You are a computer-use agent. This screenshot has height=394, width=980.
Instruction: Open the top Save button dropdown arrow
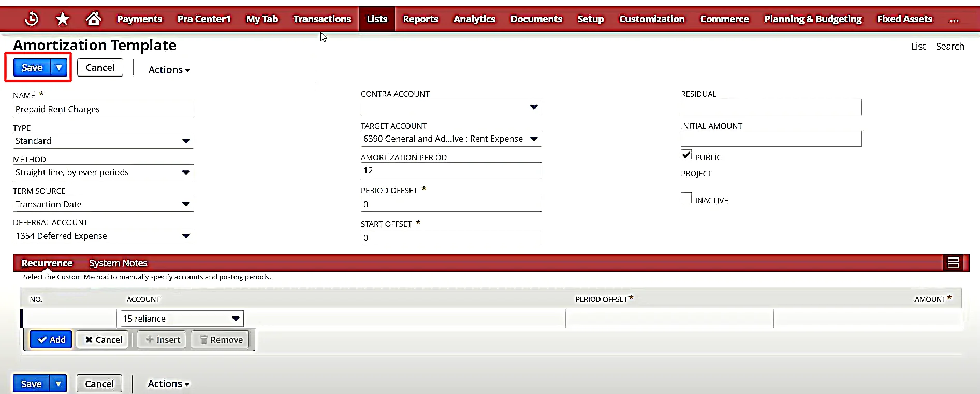click(x=60, y=68)
